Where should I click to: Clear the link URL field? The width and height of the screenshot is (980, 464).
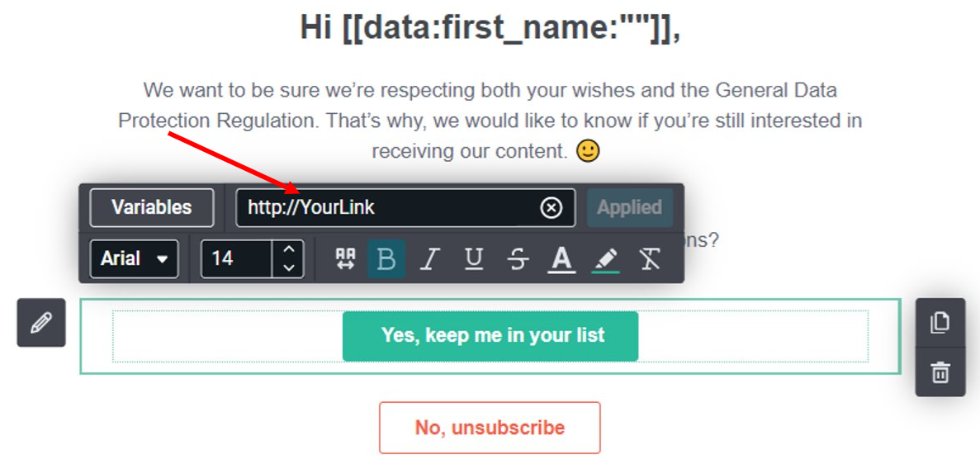[551, 207]
